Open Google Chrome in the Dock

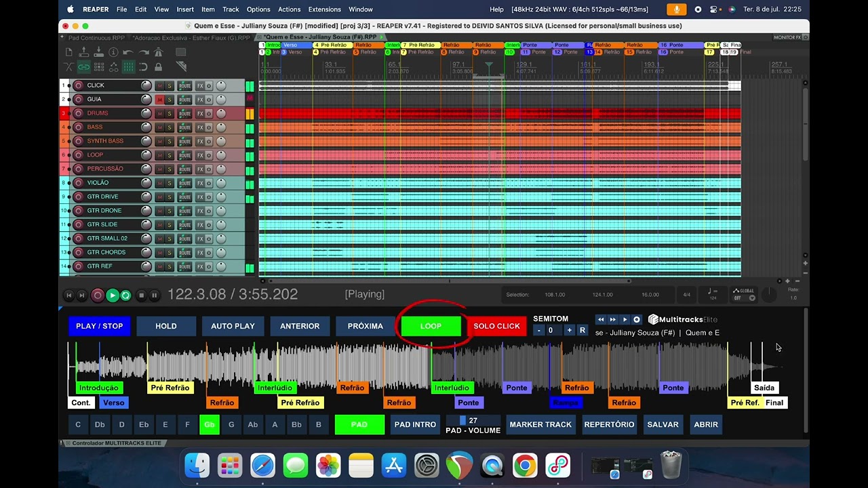pos(525,466)
